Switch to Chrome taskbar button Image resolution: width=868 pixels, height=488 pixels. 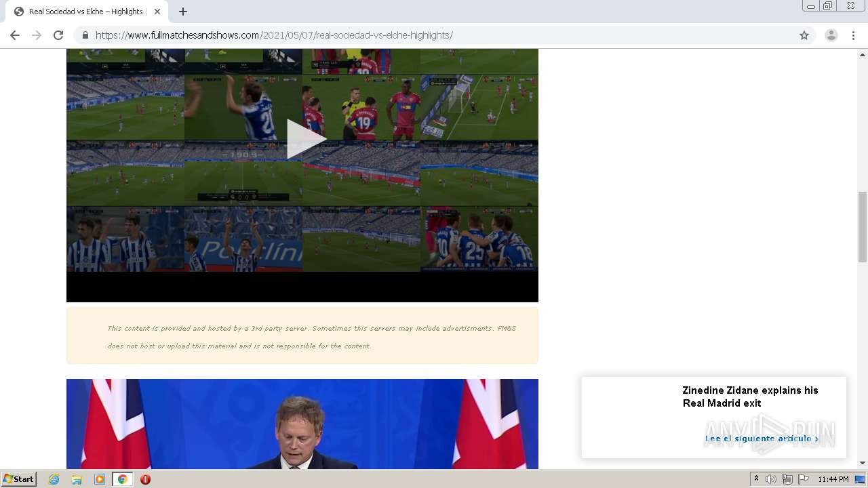pos(123,479)
